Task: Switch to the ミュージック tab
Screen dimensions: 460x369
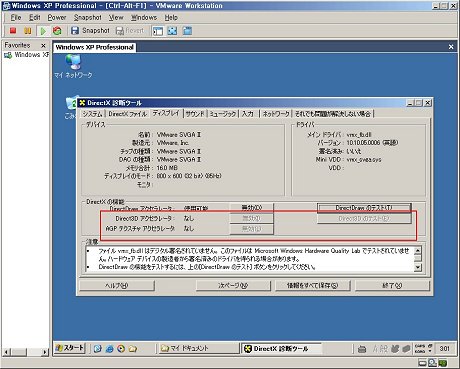Action: pyautogui.click(x=223, y=114)
